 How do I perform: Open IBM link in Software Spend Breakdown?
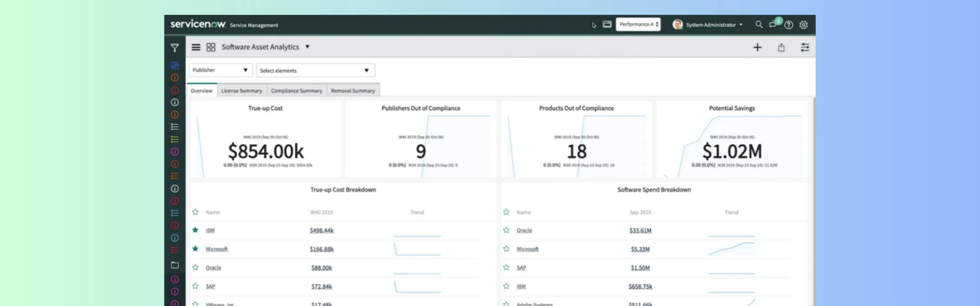click(521, 286)
